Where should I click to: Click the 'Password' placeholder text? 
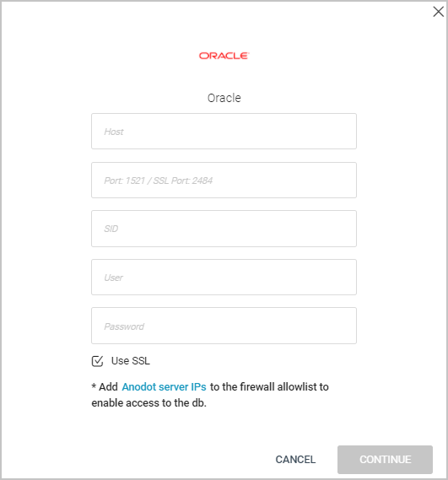pos(124,326)
